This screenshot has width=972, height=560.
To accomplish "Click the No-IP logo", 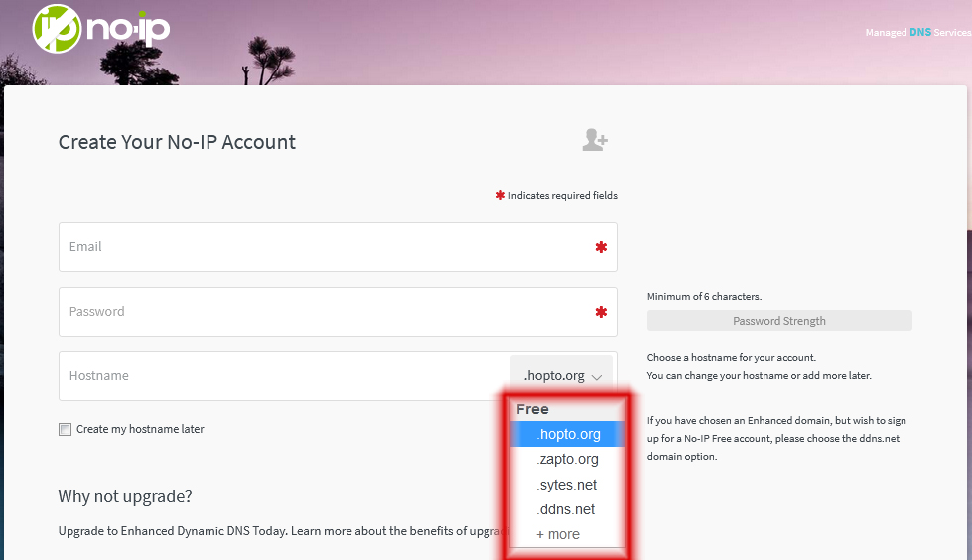I will tap(101, 29).
